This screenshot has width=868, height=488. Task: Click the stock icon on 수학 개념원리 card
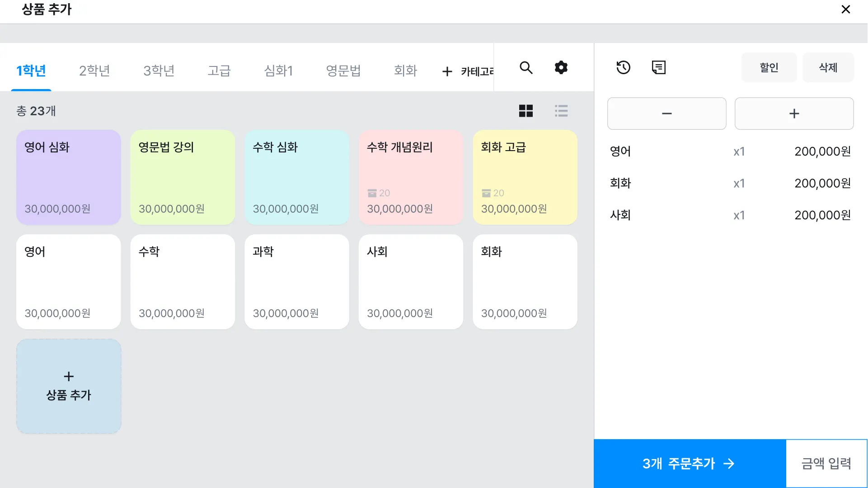tap(372, 193)
